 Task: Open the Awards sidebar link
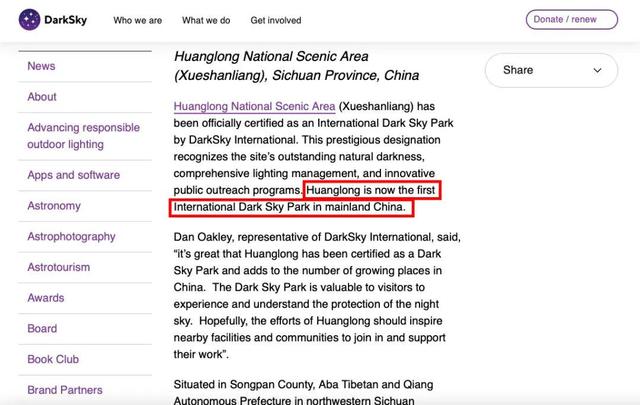(x=46, y=298)
